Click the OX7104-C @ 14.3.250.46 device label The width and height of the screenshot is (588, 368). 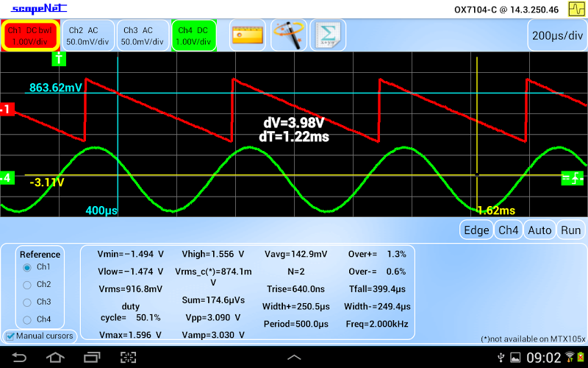coord(506,10)
